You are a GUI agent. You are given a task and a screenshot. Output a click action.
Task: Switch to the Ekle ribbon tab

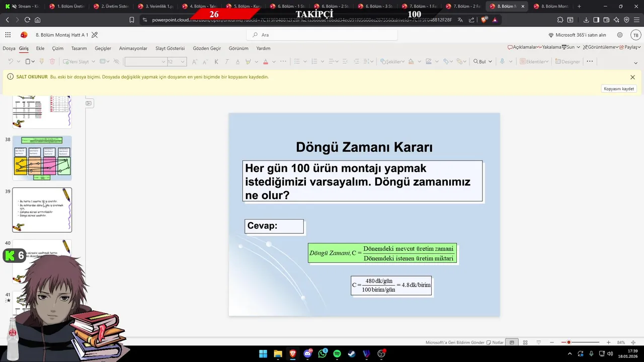pyautogui.click(x=40, y=48)
